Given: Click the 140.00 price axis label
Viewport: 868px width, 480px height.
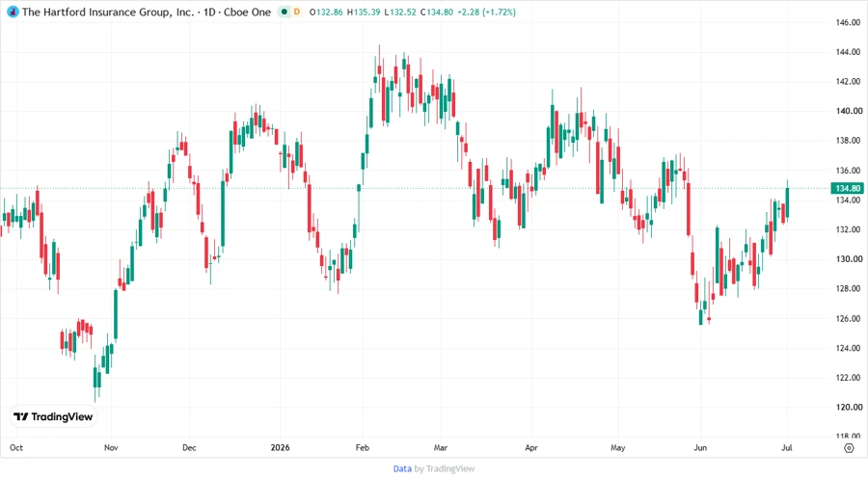Looking at the screenshot, I should pos(849,111).
